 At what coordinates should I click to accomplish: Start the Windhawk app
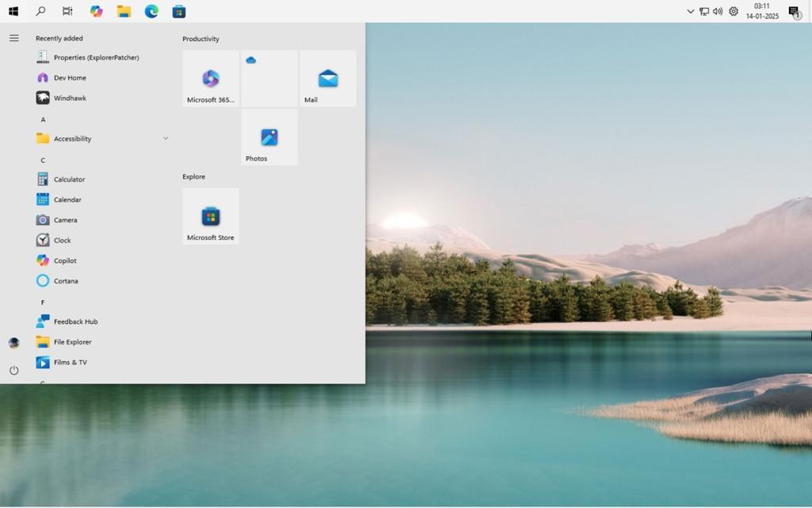coord(68,98)
